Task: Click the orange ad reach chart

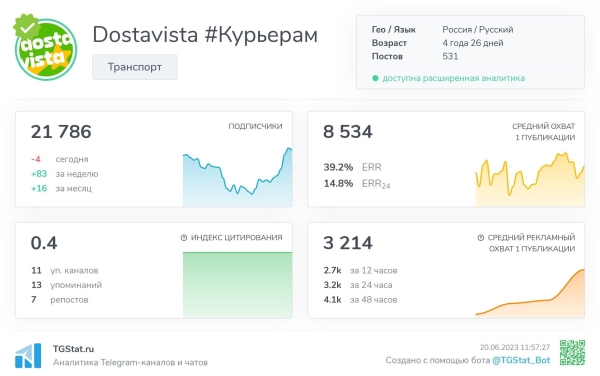Action: pyautogui.click(x=530, y=293)
